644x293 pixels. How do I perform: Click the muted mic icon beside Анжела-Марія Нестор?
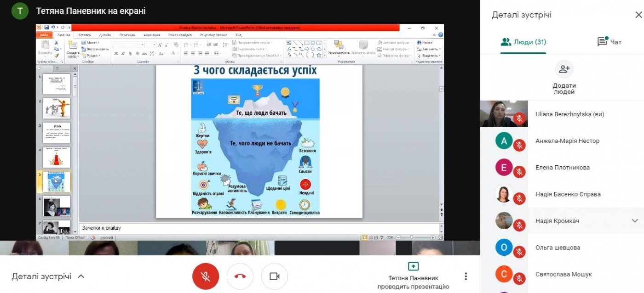pos(519,145)
